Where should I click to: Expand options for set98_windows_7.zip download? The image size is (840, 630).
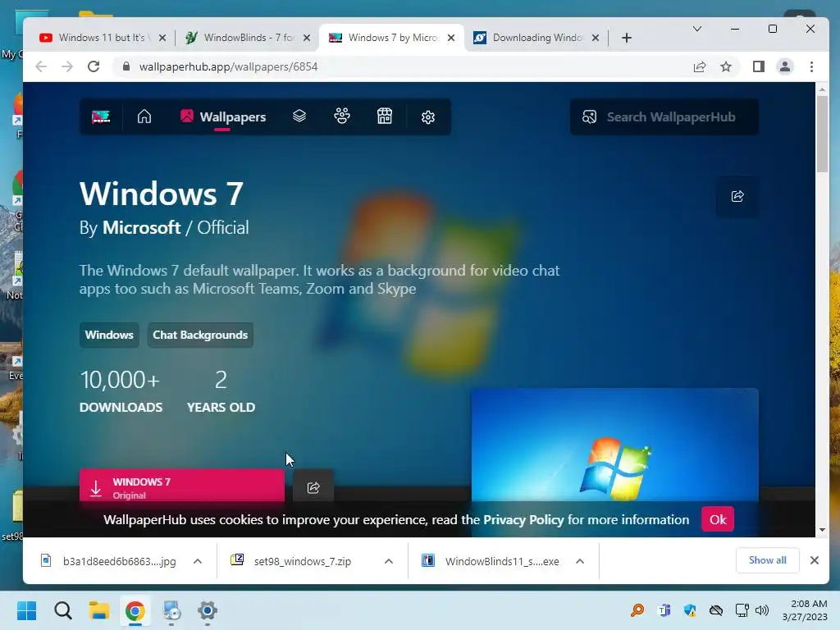[x=389, y=561]
